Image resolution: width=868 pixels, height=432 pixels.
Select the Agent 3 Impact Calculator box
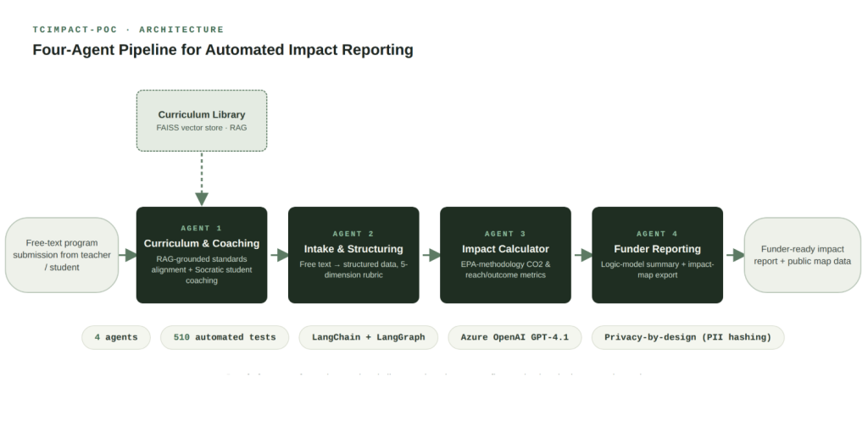coord(505,255)
